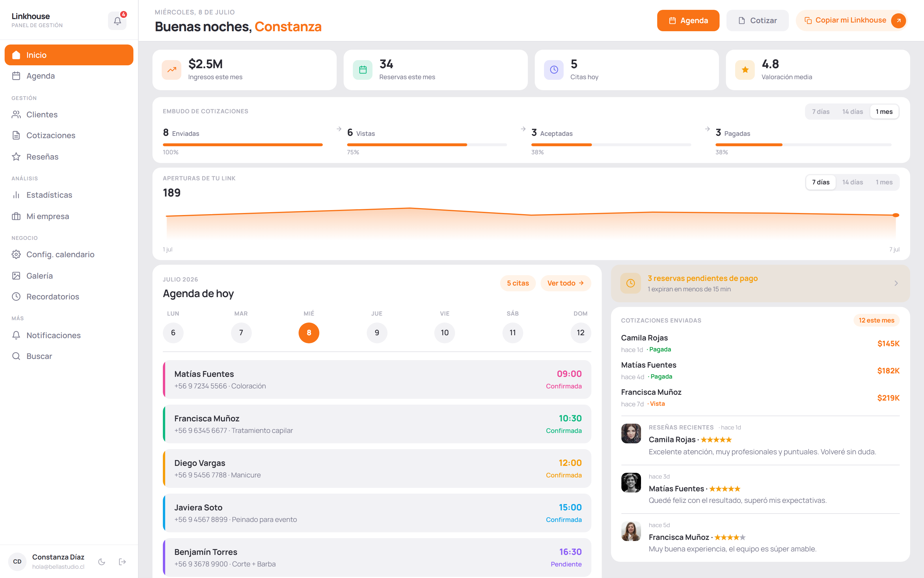Image resolution: width=924 pixels, height=578 pixels.
Task: Open Agenda in the sidebar
Action: pos(69,76)
